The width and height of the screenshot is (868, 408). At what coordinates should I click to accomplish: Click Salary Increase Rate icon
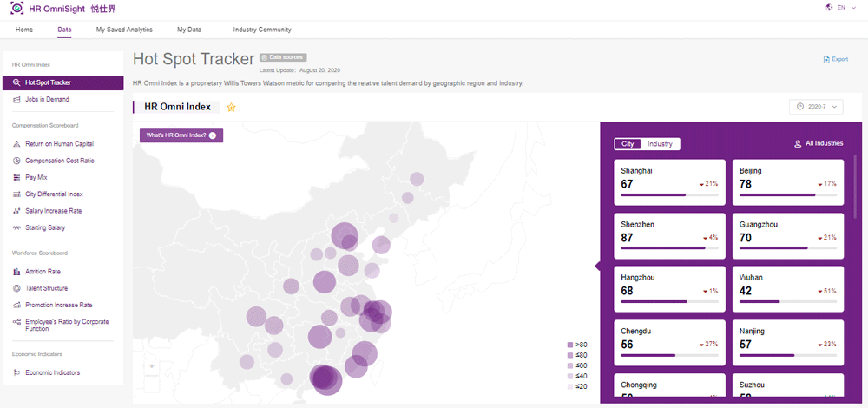(x=16, y=211)
